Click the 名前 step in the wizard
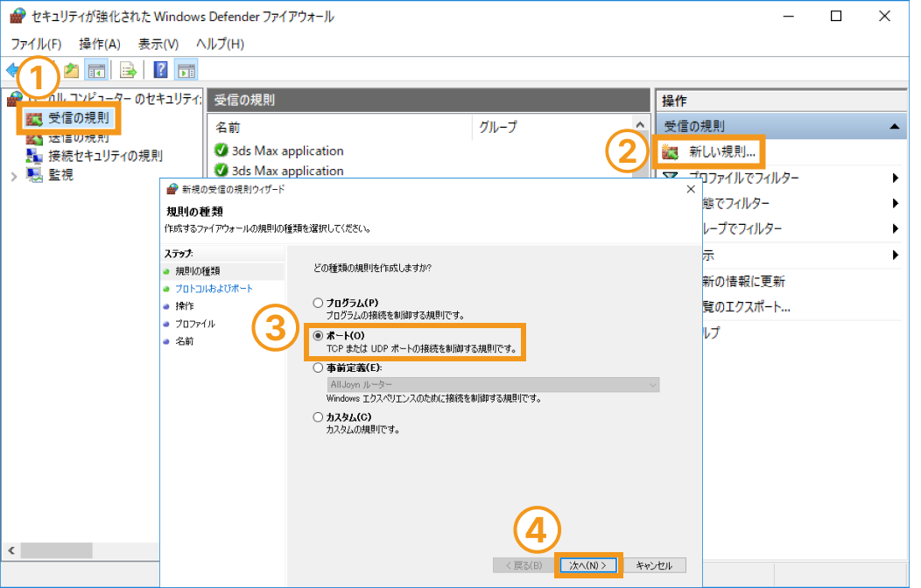Viewport: 921px width, 588px height. coord(185,341)
